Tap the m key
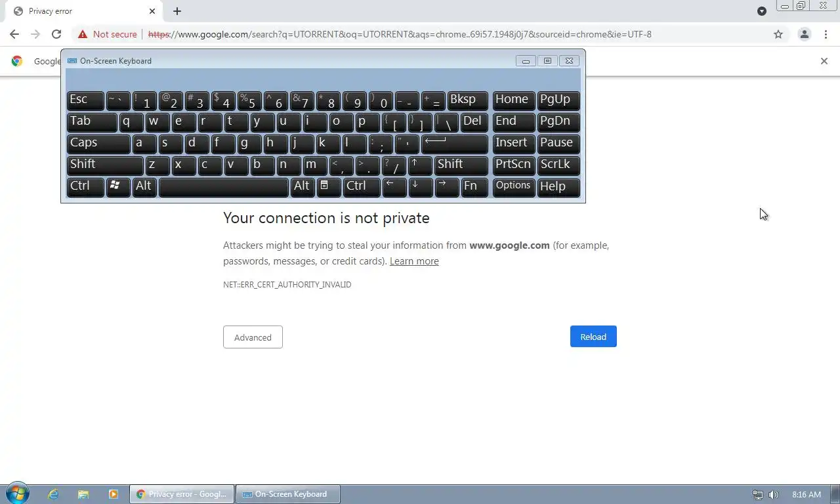Viewport: 840px width, 504px height. [x=315, y=165]
